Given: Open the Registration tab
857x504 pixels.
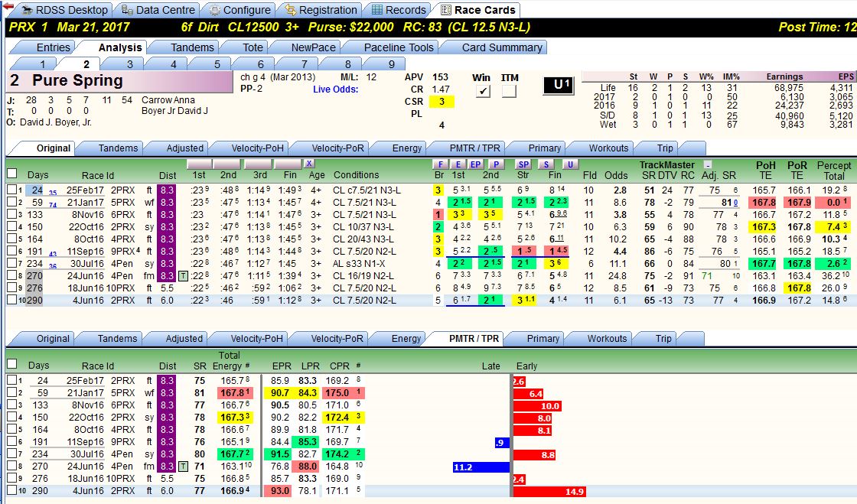Looking at the screenshot, I should click(x=321, y=10).
